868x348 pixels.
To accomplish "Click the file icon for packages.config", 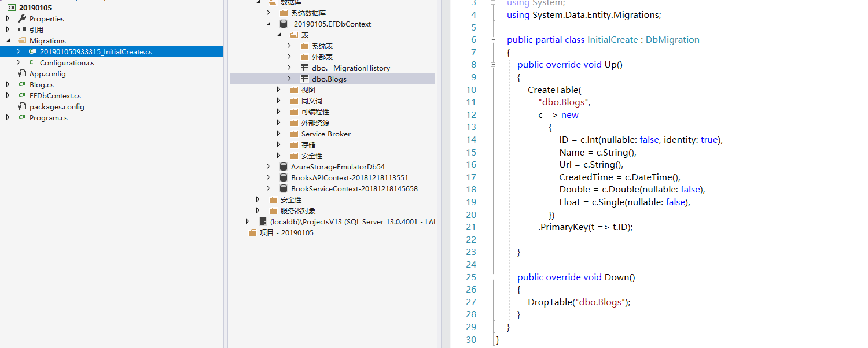I will 22,106.
